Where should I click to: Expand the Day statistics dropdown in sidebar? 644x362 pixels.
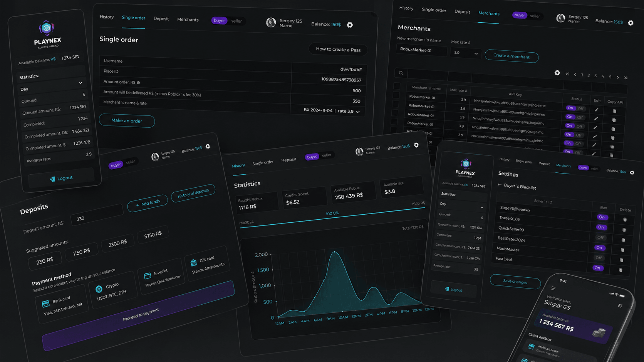tap(52, 87)
